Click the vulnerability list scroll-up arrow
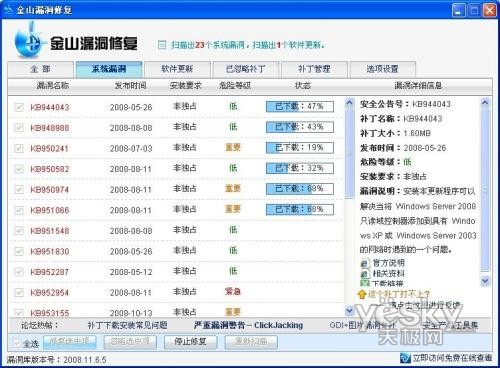The image size is (500, 368). [349, 102]
